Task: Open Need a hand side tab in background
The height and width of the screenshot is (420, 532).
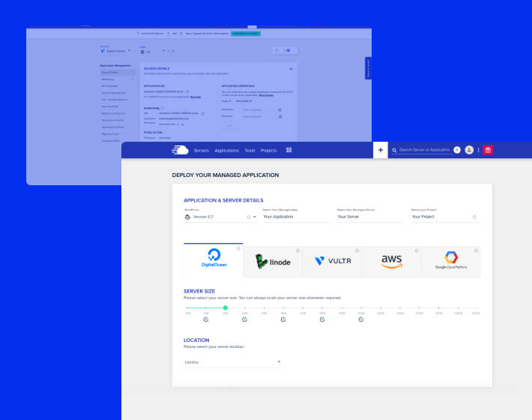Action: coord(368,68)
